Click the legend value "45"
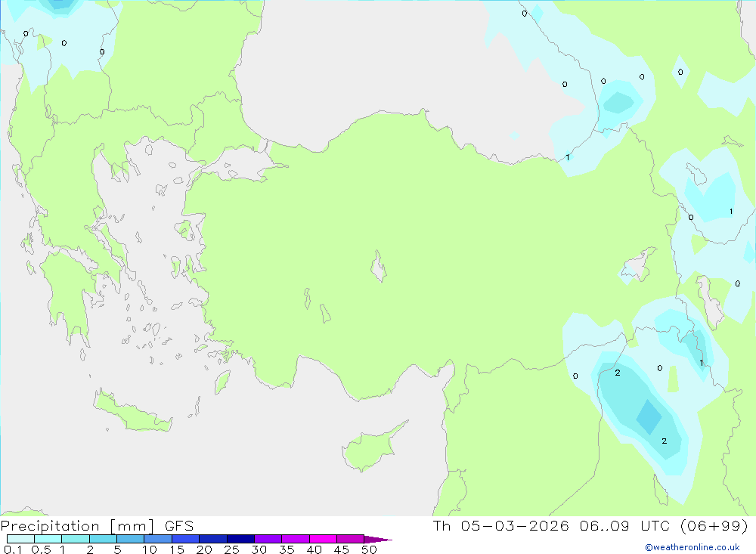This screenshot has height=554, width=756. [342, 549]
